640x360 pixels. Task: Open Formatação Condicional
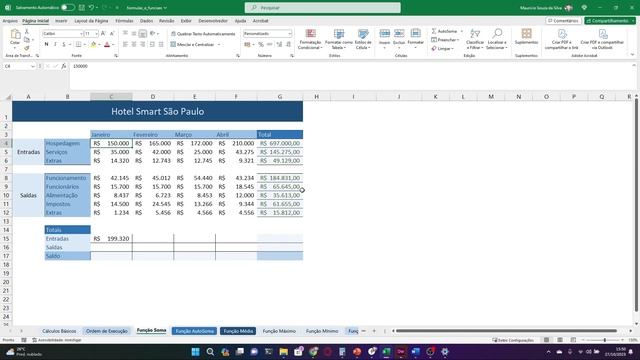(x=310, y=40)
